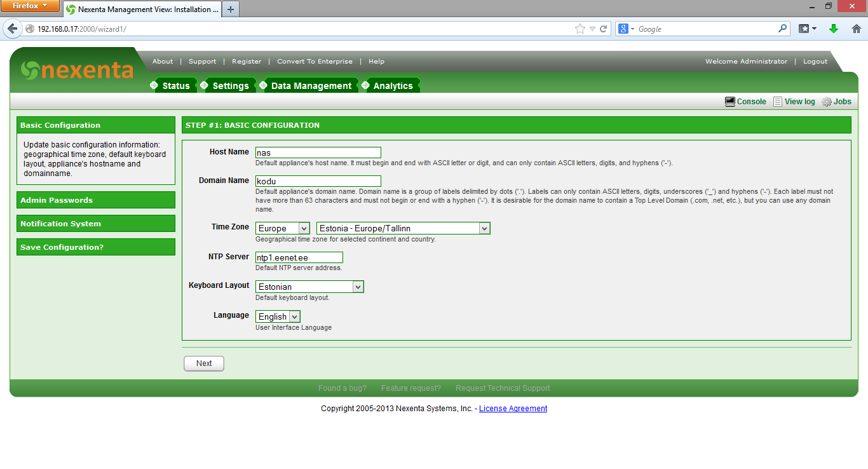
Task: Click the Logout link
Action: (x=815, y=62)
